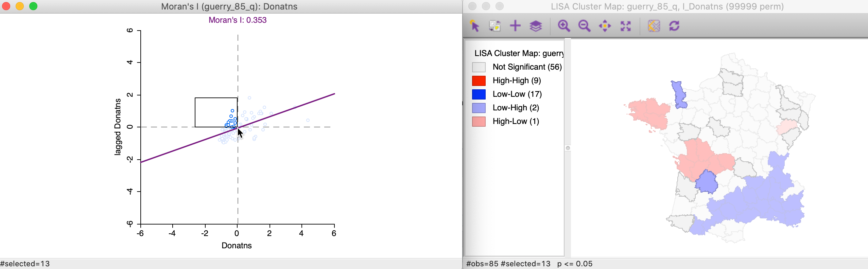
Task: Click '#obs=85 #selected=13' in map status bar
Action: (x=508, y=264)
